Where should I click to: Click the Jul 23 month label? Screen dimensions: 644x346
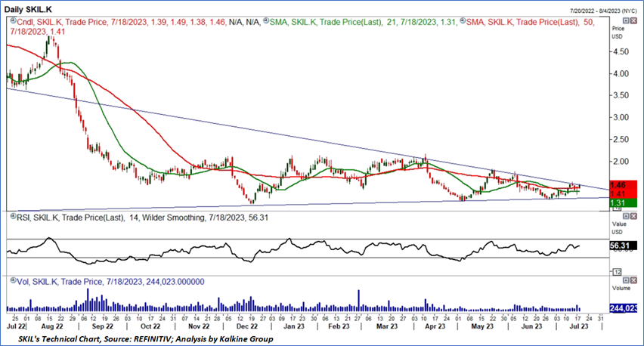click(579, 326)
